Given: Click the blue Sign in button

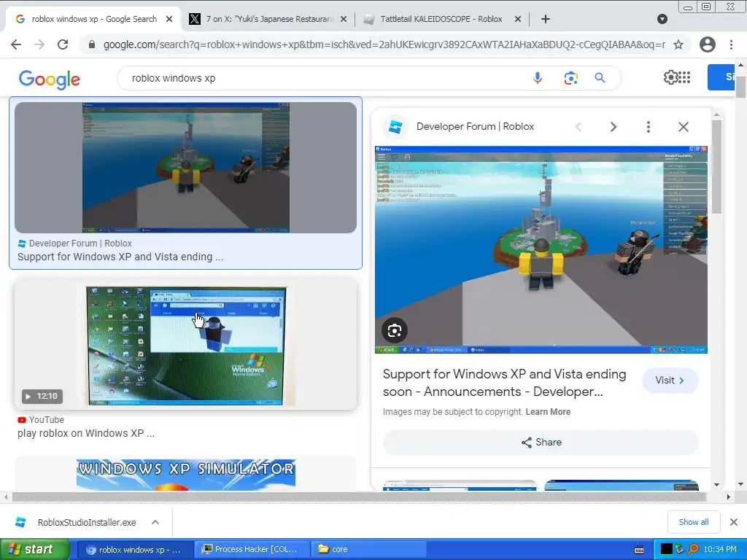Looking at the screenshot, I should point(721,77).
